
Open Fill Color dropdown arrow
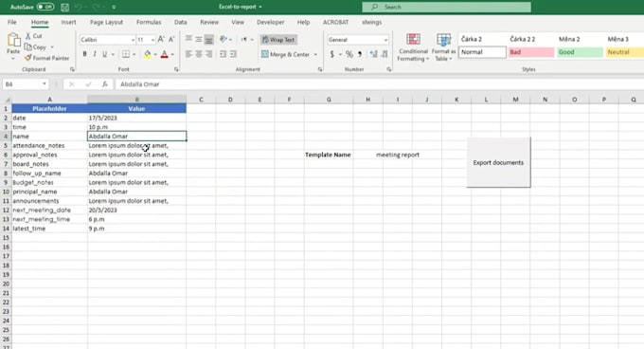(155, 54)
